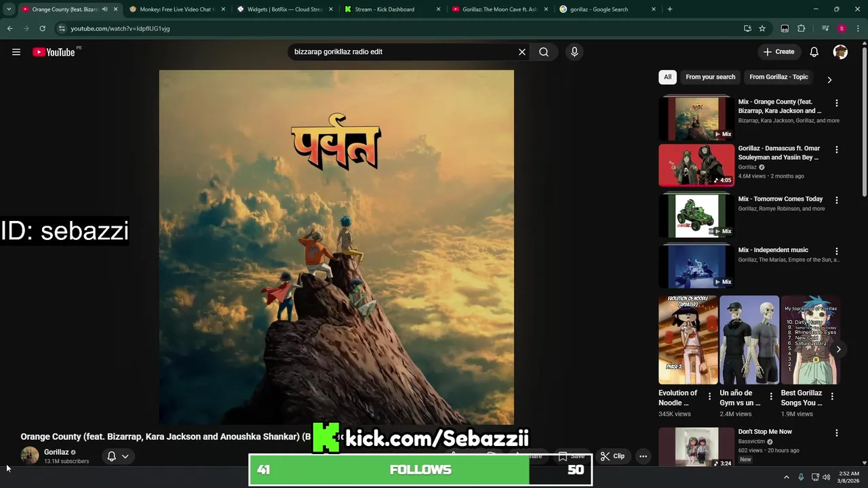Open Gorillaz channel avatar
This screenshot has height=488, width=868.
(x=30, y=455)
